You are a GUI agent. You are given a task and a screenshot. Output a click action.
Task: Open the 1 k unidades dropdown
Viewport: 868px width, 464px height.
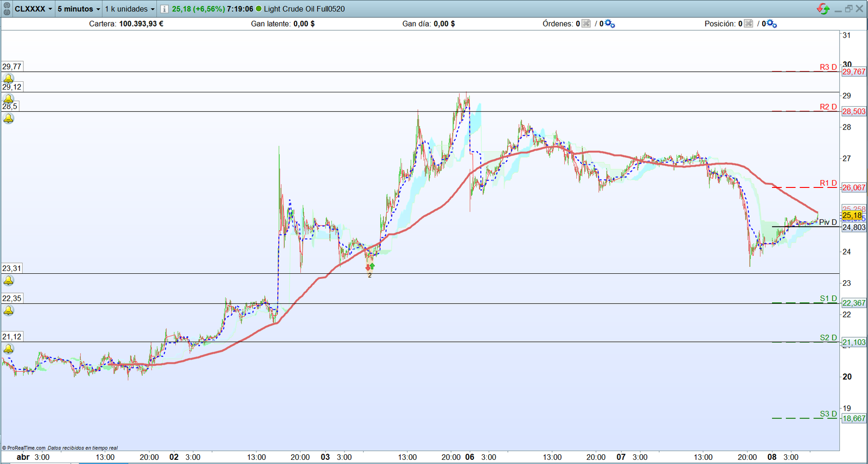(129, 9)
